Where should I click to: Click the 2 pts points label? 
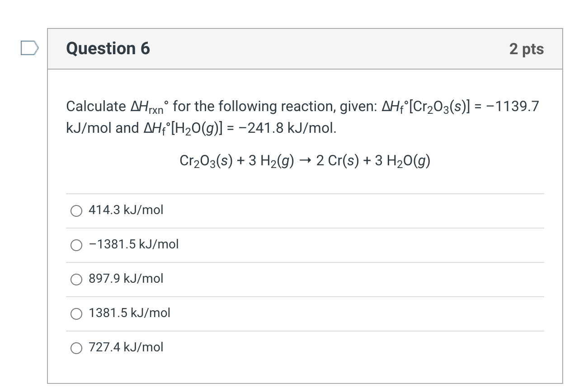[527, 49]
